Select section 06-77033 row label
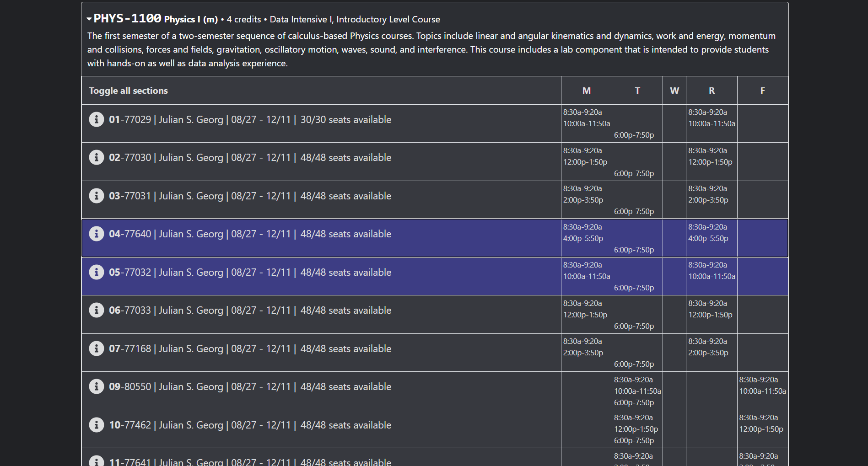This screenshot has height=466, width=868. click(250, 310)
